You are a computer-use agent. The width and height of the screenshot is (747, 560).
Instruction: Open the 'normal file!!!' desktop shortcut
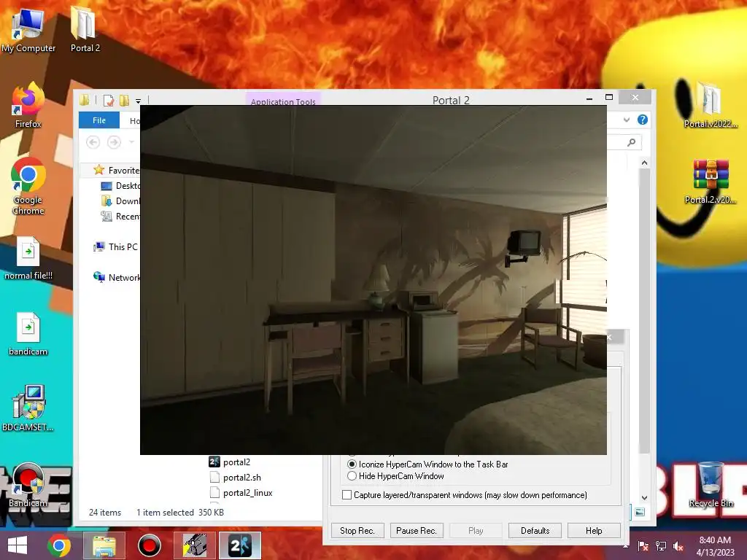tap(28, 258)
